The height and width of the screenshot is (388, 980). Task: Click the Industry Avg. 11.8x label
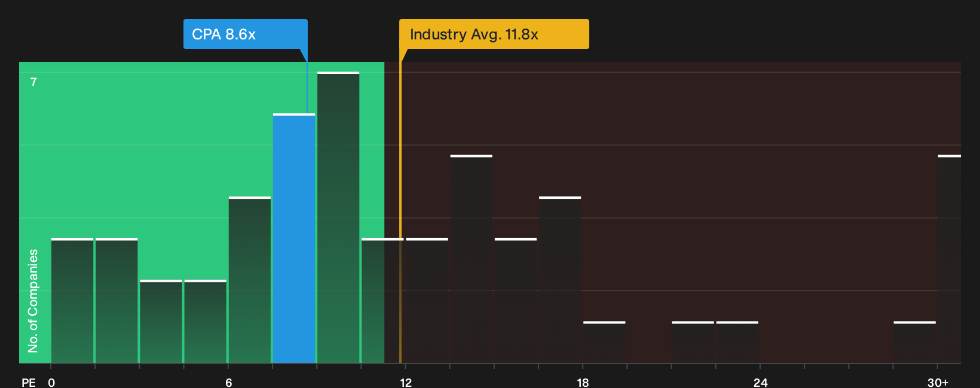pyautogui.click(x=494, y=34)
